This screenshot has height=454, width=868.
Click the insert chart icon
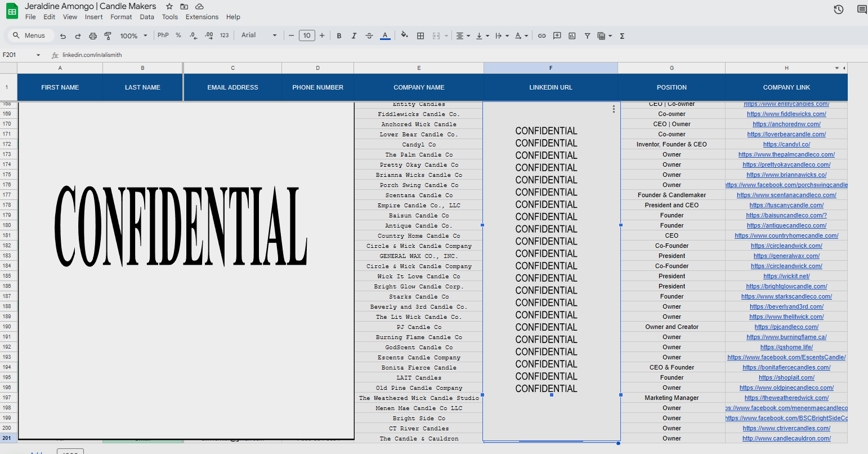pos(572,35)
